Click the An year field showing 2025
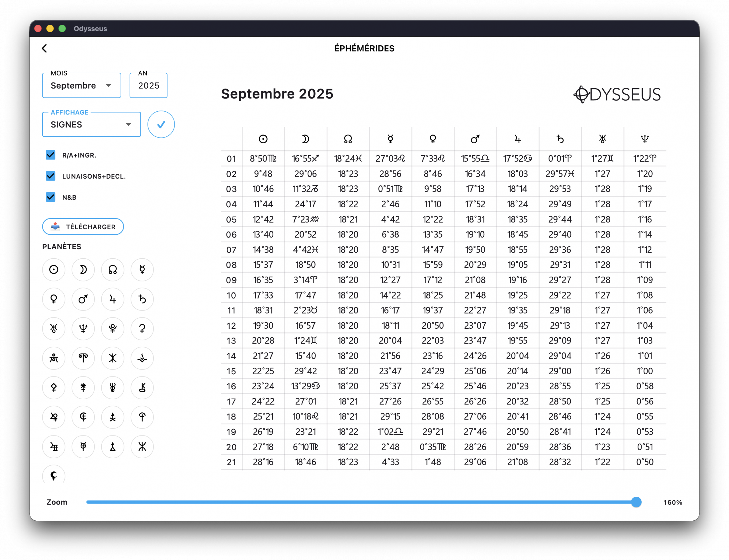Viewport: 729px width, 560px height. [149, 86]
